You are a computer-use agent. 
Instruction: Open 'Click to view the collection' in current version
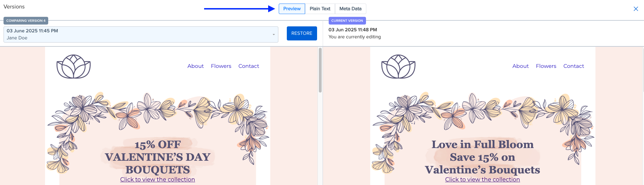point(482,179)
